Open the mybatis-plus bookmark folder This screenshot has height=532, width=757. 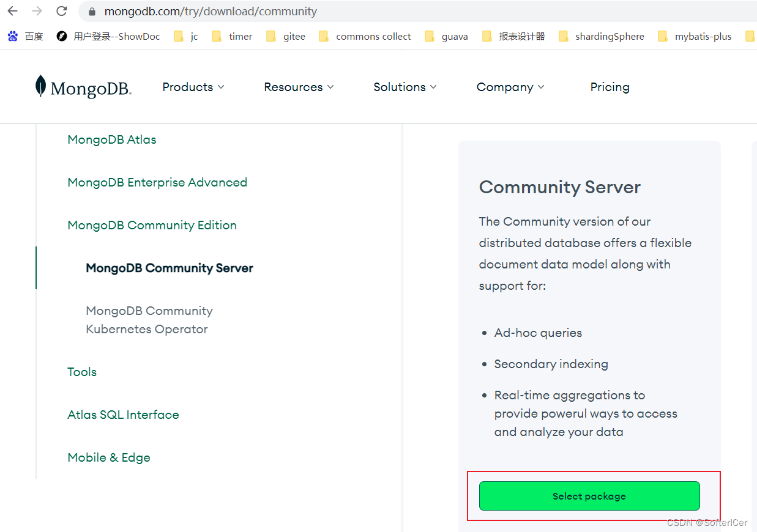tap(695, 37)
